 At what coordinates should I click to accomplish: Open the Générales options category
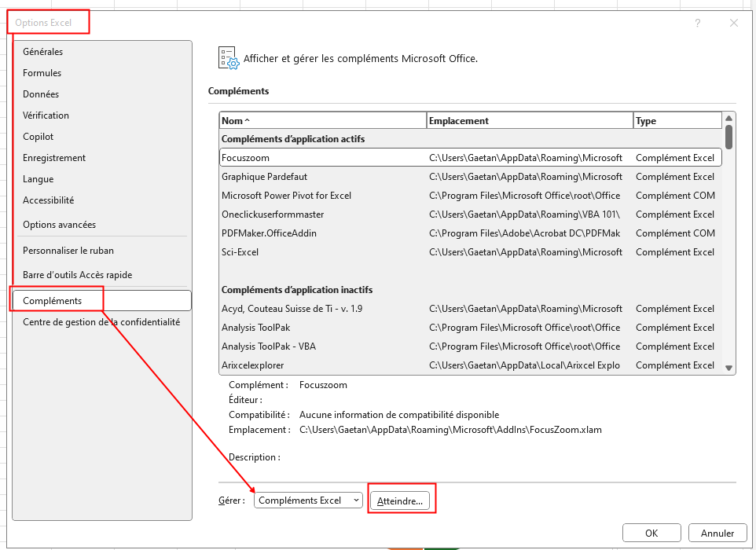pyautogui.click(x=43, y=52)
